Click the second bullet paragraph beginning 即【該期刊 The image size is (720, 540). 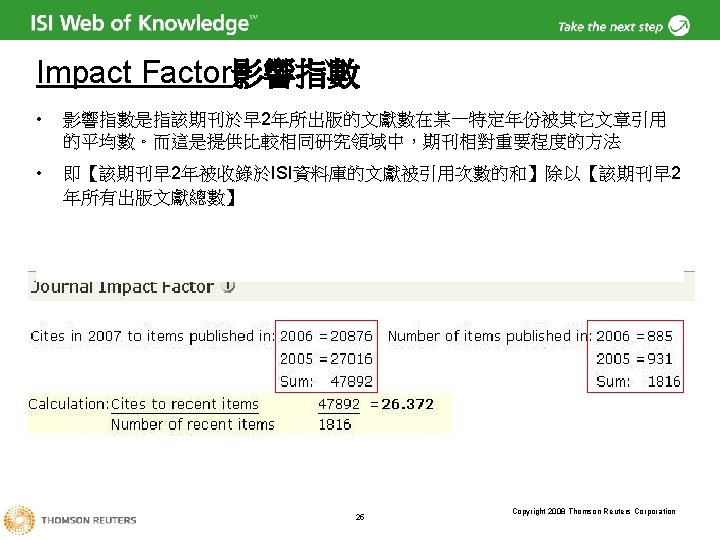pyautogui.click(x=371, y=186)
